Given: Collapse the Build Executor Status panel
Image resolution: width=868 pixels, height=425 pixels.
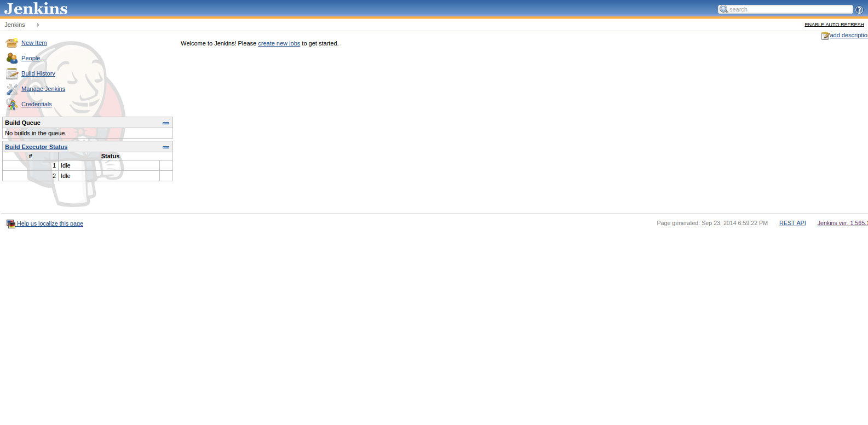Looking at the screenshot, I should tap(166, 147).
